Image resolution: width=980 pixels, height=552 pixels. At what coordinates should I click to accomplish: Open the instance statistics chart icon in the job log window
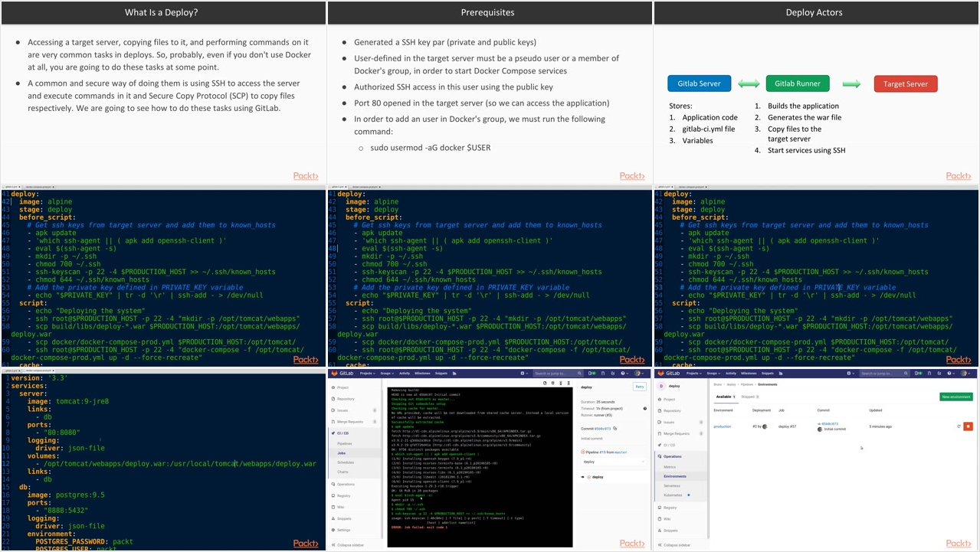tap(454, 373)
